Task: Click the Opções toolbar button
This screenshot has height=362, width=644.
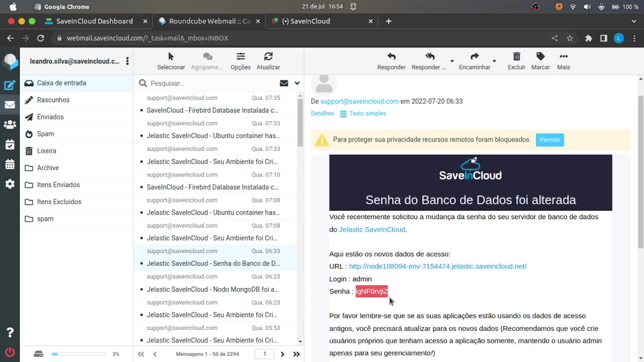Action: tap(240, 61)
